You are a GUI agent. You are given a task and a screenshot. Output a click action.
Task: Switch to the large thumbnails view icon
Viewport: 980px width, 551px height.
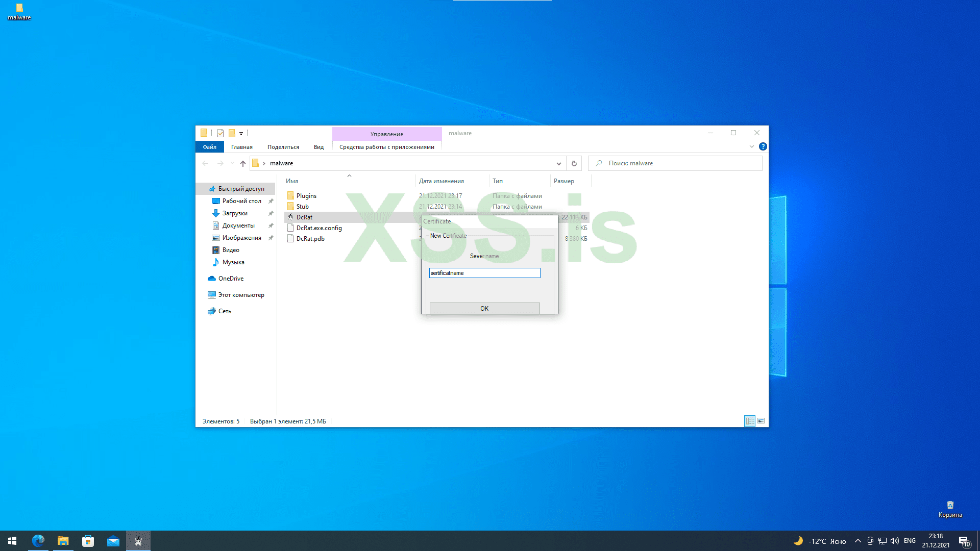[761, 421]
